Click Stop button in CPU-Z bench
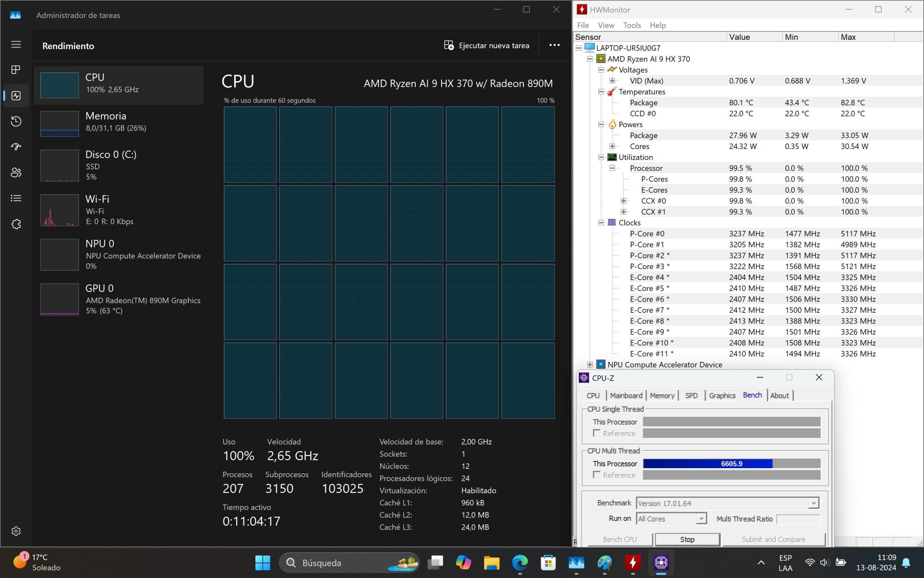This screenshot has width=924, height=578. click(687, 539)
